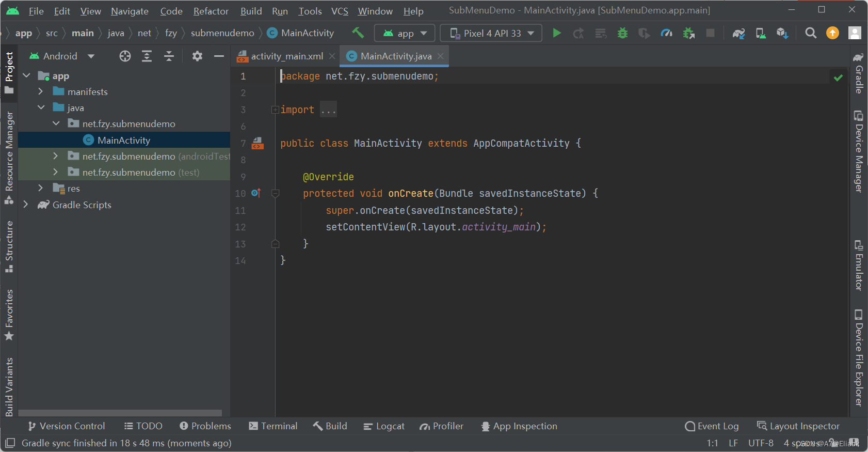Click the override gutter icon on line 10
Image resolution: width=868 pixels, height=452 pixels.
coord(256,193)
